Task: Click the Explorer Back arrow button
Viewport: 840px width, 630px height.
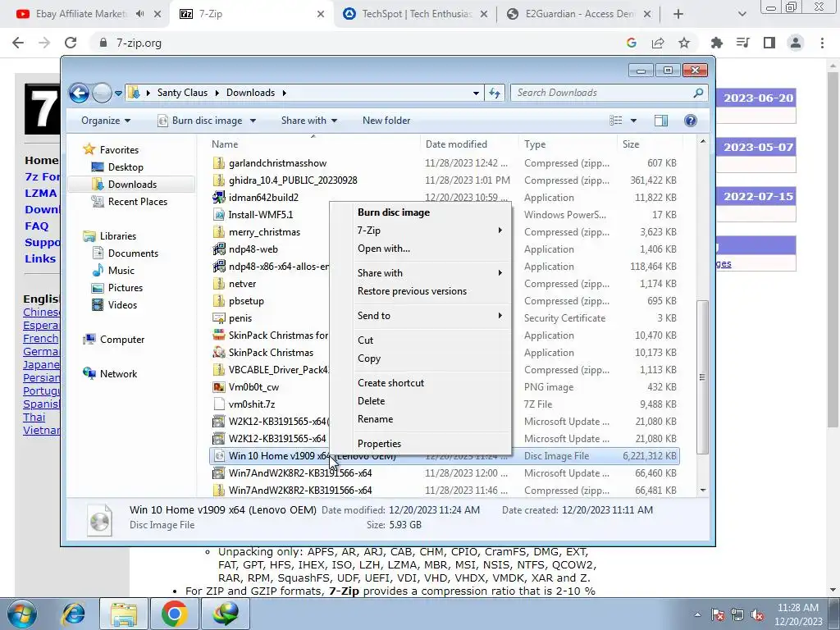Action: click(79, 93)
